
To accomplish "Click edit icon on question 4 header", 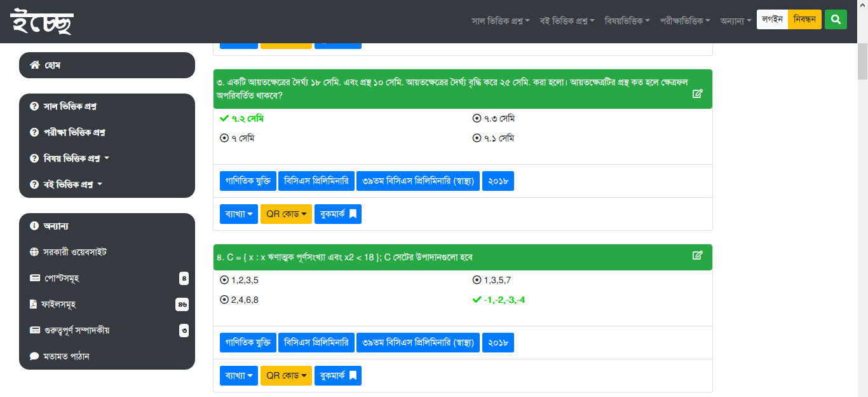I will pos(697,255).
